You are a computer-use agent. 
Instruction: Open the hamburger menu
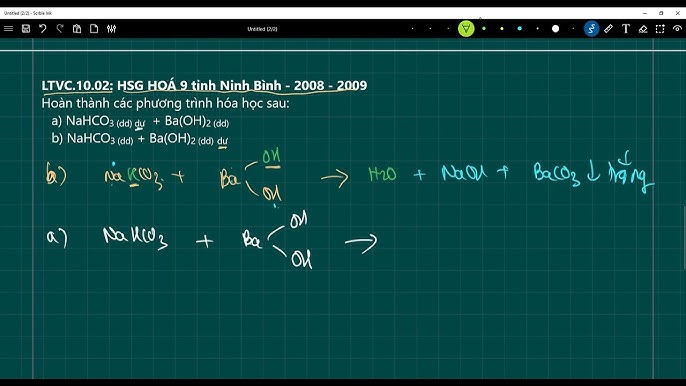(x=8, y=29)
